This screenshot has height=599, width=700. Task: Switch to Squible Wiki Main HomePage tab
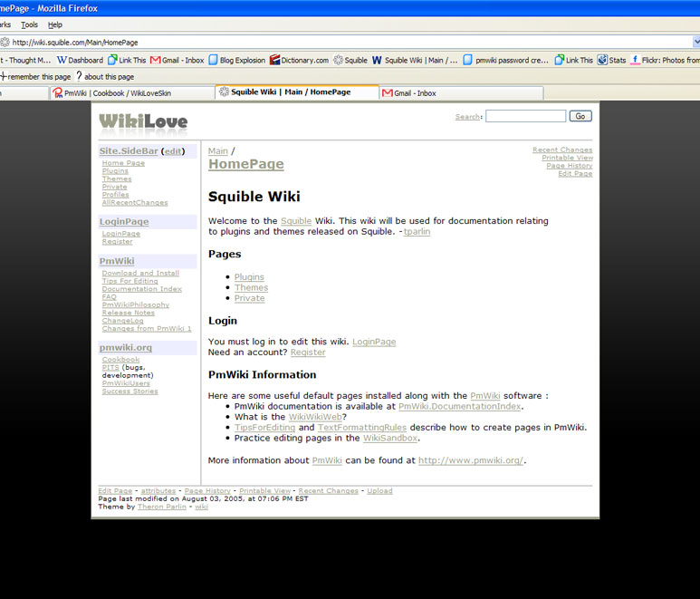point(297,92)
